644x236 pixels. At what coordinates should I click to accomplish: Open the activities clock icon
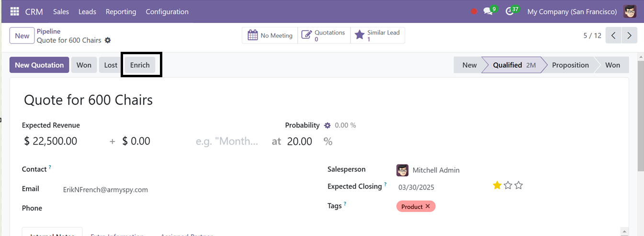tap(509, 12)
